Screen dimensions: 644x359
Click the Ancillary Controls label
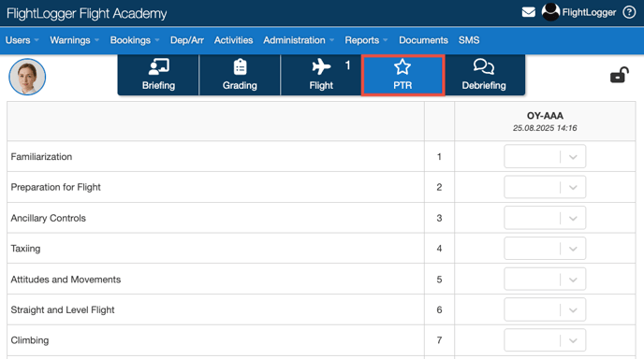(48, 218)
